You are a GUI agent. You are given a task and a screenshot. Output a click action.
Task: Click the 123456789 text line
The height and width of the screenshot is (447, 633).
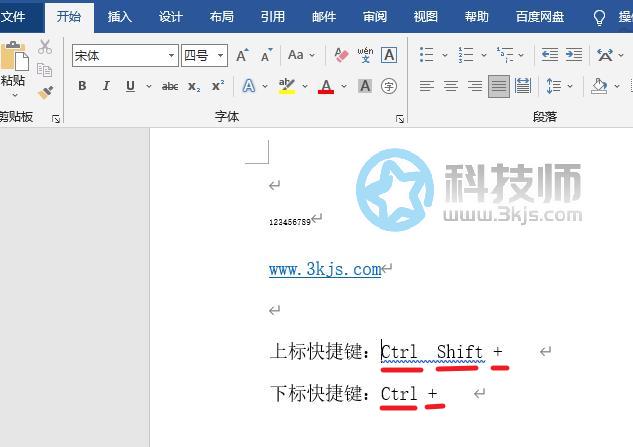point(290,222)
